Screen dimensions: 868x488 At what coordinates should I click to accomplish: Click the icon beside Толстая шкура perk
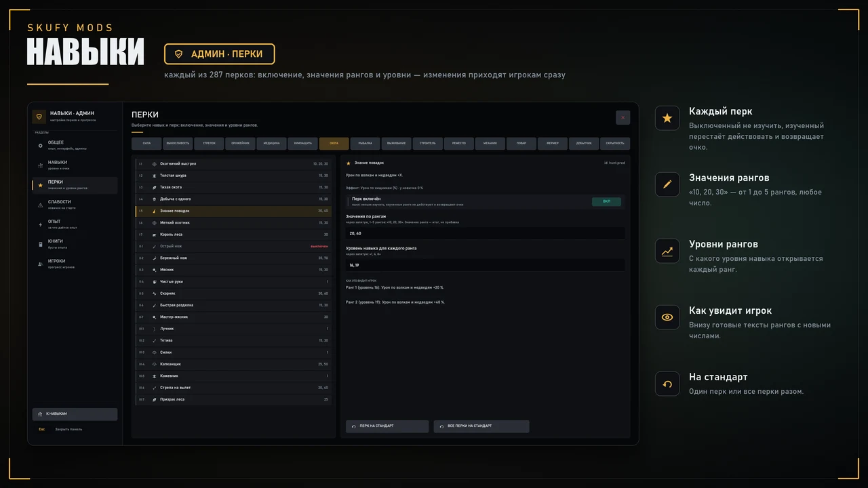(154, 176)
